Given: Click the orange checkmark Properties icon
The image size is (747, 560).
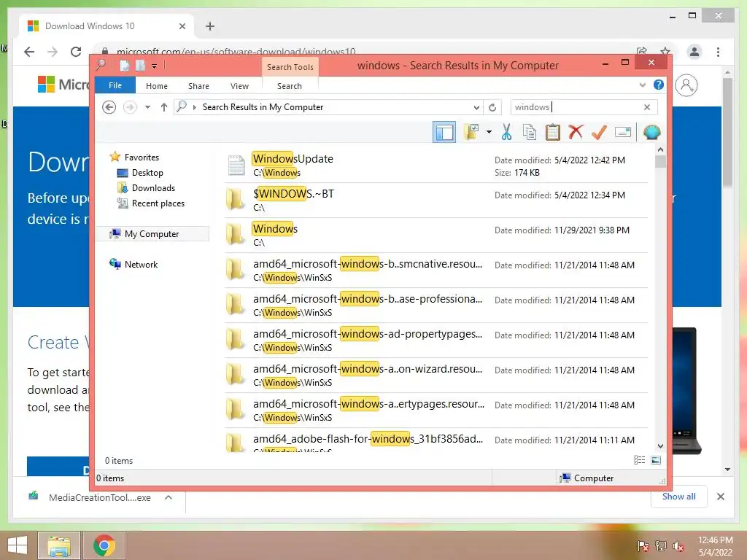Looking at the screenshot, I should pyautogui.click(x=599, y=132).
